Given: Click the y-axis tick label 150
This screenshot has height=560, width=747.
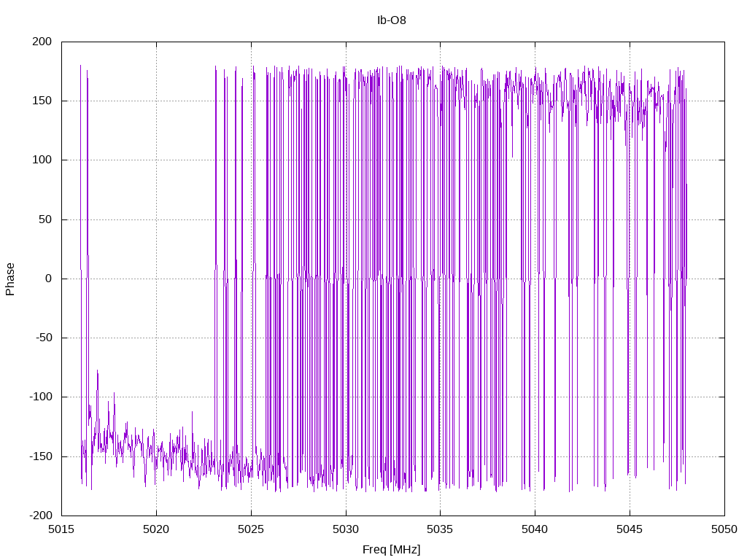Looking at the screenshot, I should (42, 101).
